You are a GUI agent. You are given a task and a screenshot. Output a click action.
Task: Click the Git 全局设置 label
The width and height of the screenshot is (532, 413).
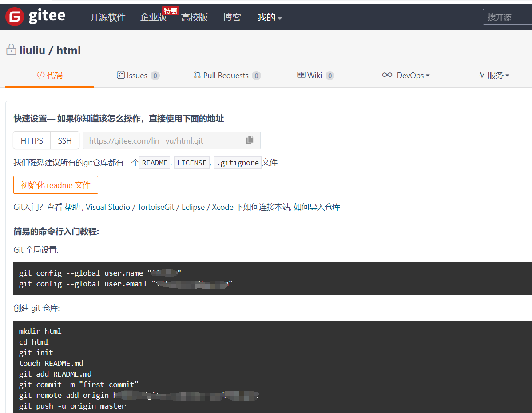pyautogui.click(x=36, y=250)
